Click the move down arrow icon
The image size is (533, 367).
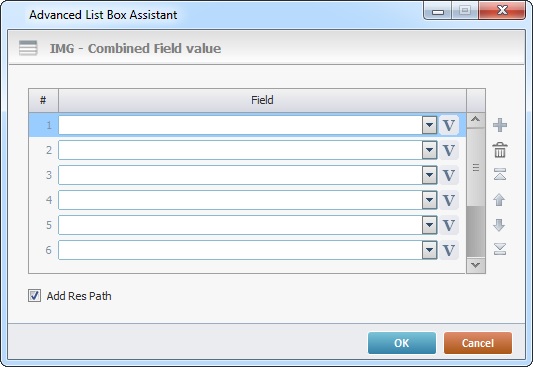[x=499, y=225]
